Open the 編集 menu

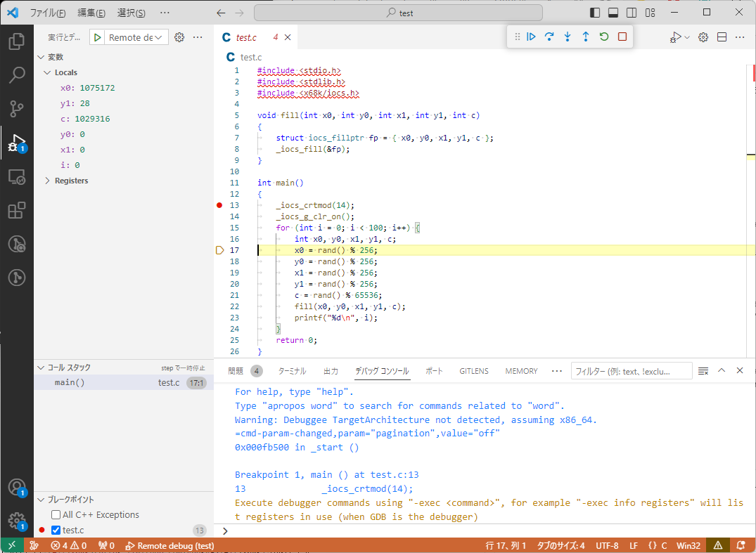tap(91, 13)
